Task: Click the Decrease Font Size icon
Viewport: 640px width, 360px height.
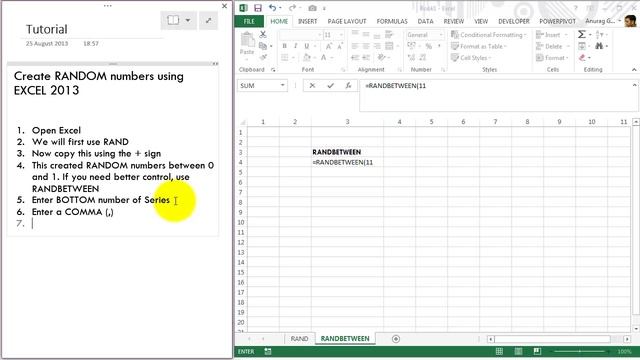Action: 339,46
